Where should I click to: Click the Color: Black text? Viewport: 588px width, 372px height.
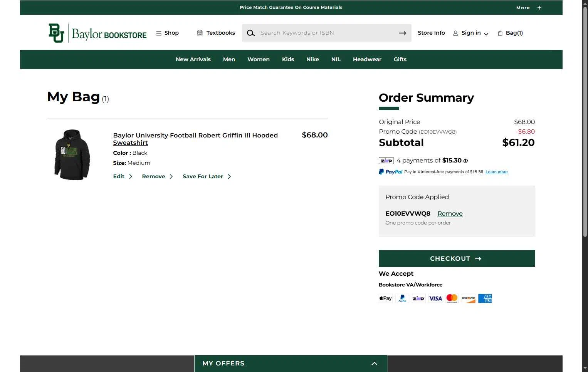pos(130,153)
